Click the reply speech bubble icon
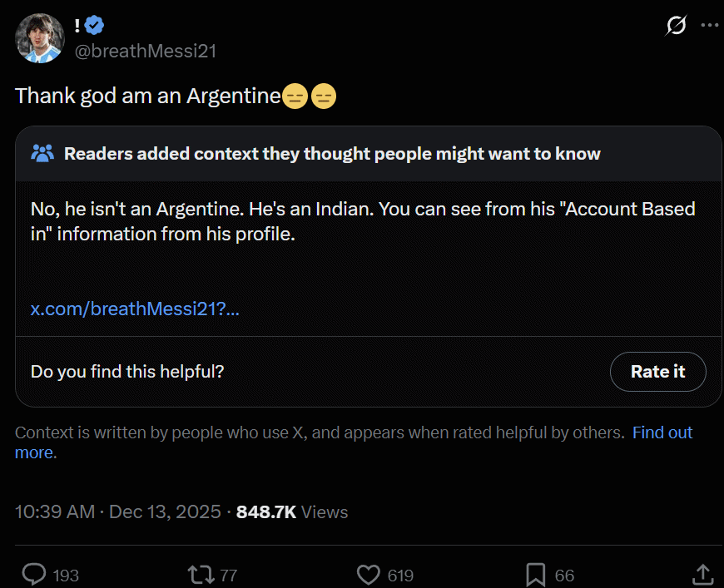Viewport: 724px width, 588px height. [34, 574]
